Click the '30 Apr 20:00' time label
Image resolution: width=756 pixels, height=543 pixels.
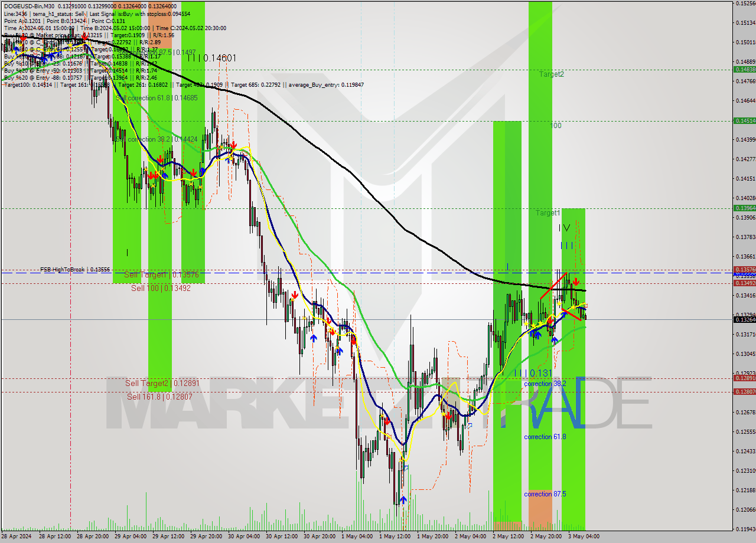(x=320, y=537)
